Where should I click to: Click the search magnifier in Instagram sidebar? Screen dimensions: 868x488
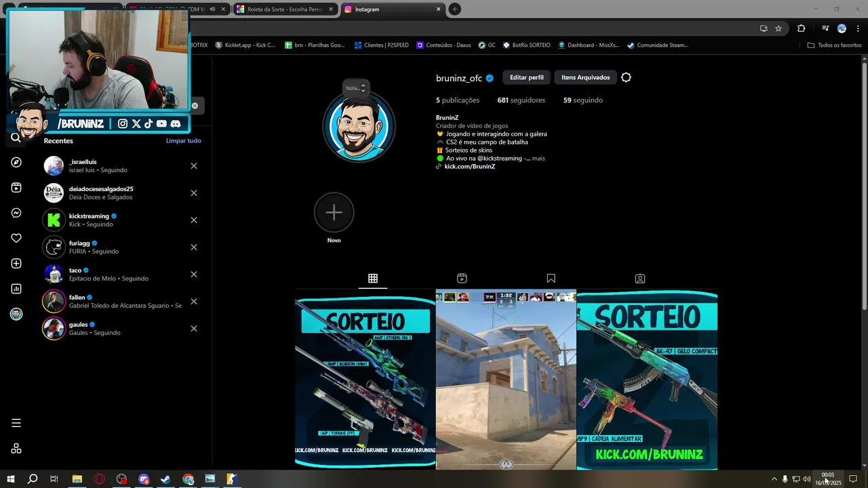[16, 138]
